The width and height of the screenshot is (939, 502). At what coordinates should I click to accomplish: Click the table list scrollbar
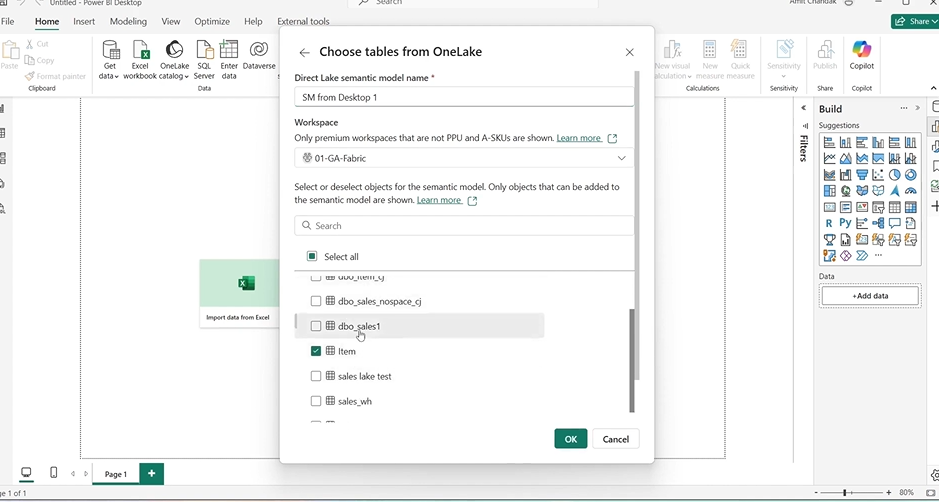[631, 361]
